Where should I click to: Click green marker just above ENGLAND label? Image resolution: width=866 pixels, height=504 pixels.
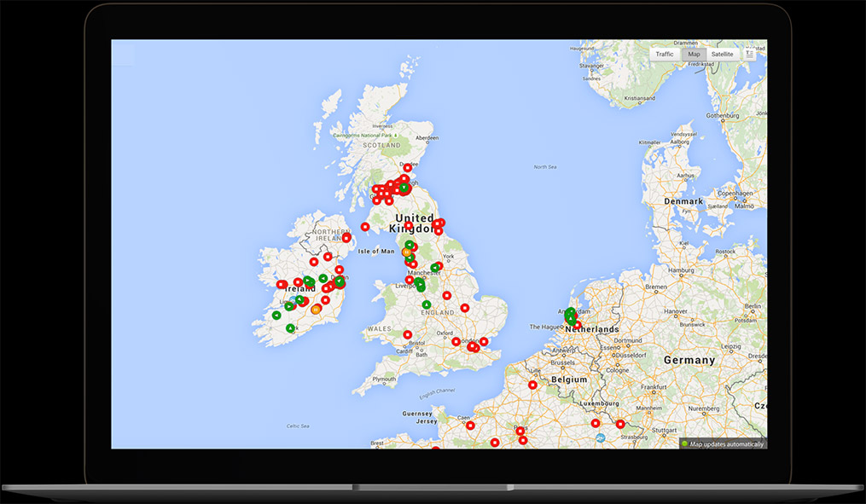click(x=427, y=304)
